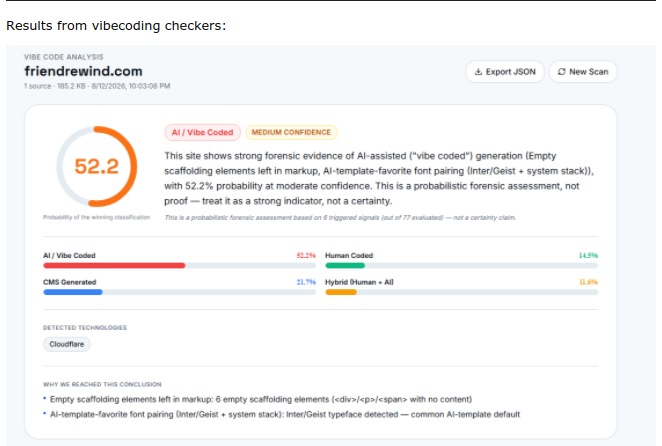Screen dimensions: 662x446
Task: Click the Export JSON button
Action: (x=505, y=72)
